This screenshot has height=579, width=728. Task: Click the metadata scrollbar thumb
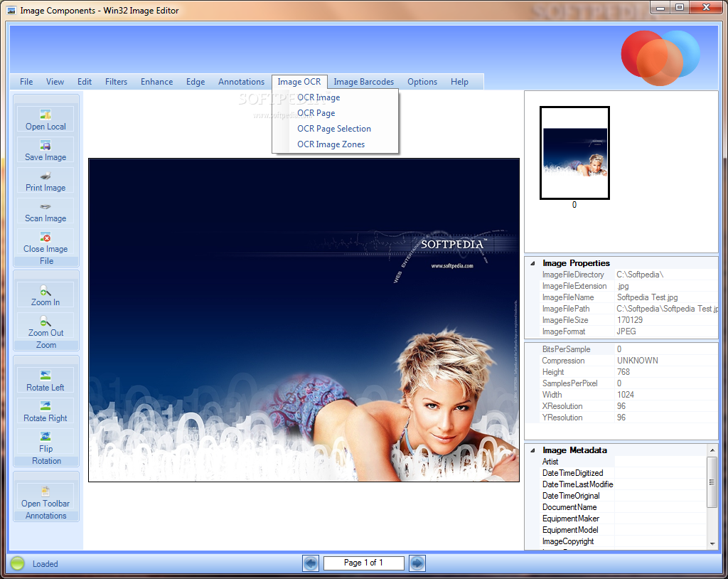(x=712, y=482)
